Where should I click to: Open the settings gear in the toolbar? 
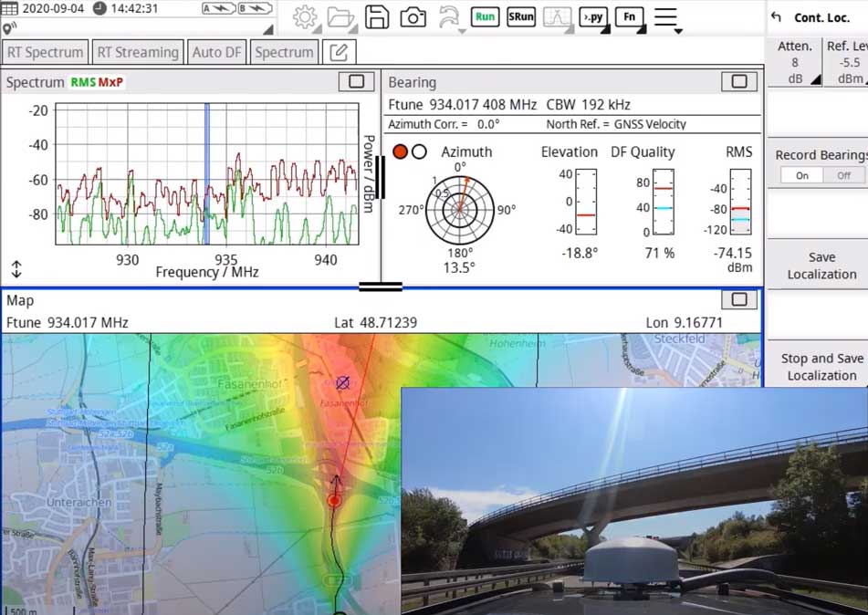(305, 17)
